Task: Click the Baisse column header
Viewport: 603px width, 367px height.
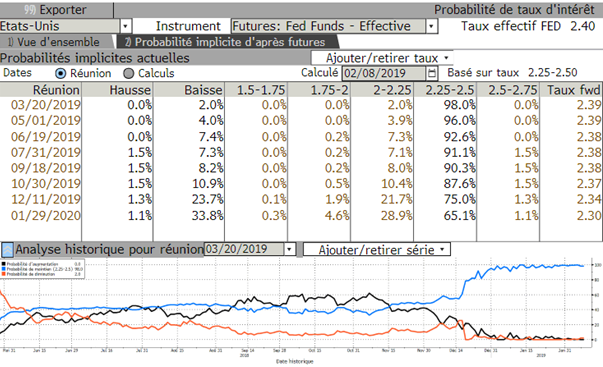Action: pyautogui.click(x=188, y=90)
